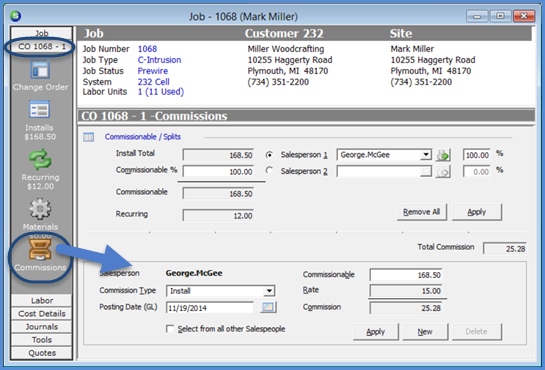Click job number 1068 link
Image resolution: width=545 pixels, height=370 pixels.
pos(147,49)
